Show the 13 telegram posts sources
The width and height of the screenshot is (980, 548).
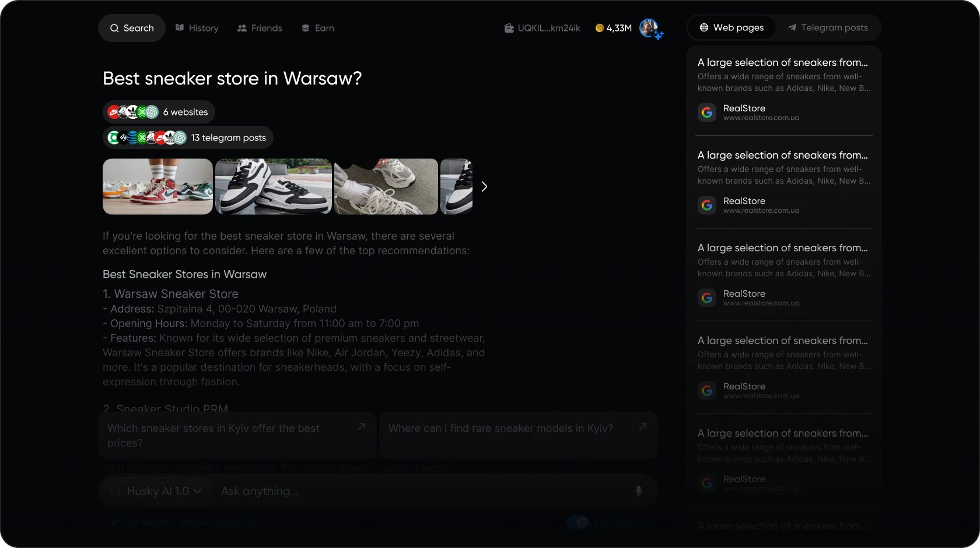[187, 138]
